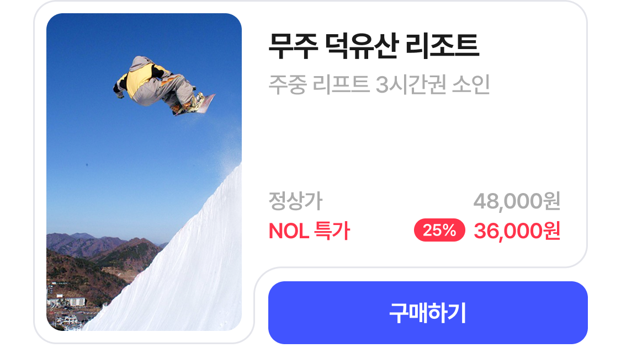Click the 48,000원 regular price

click(x=517, y=201)
